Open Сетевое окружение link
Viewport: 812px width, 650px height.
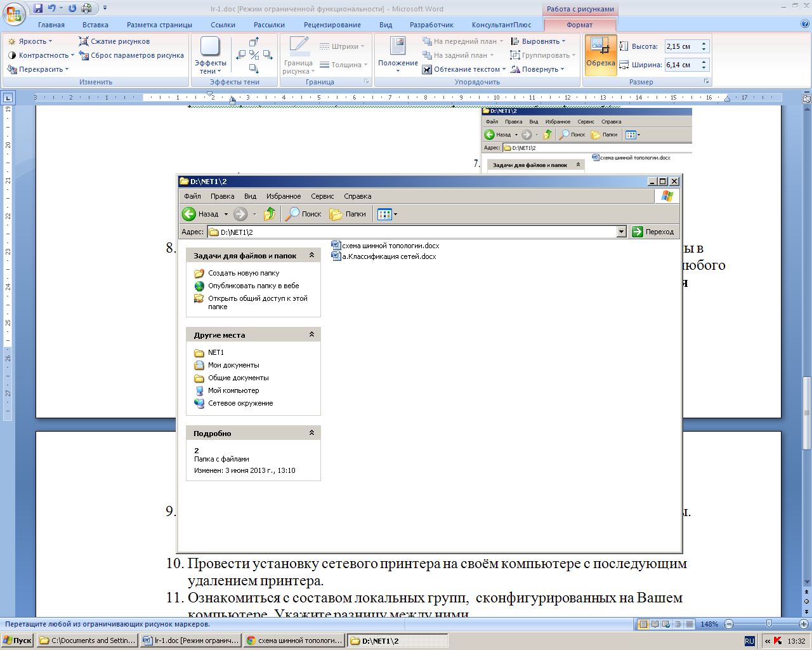tap(240, 403)
